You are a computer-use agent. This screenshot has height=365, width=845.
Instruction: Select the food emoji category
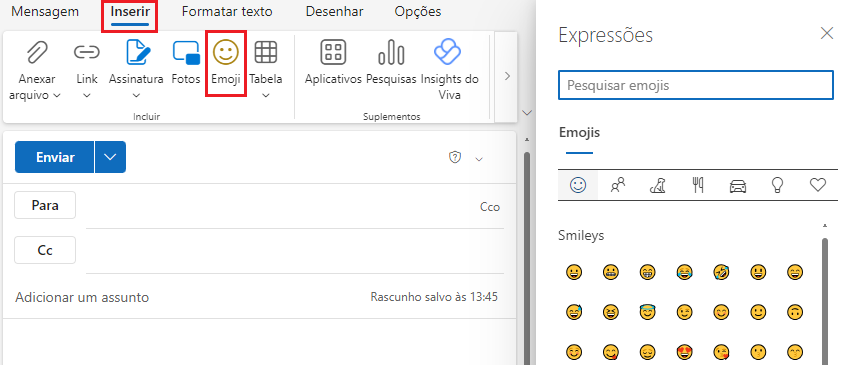pyautogui.click(x=698, y=186)
